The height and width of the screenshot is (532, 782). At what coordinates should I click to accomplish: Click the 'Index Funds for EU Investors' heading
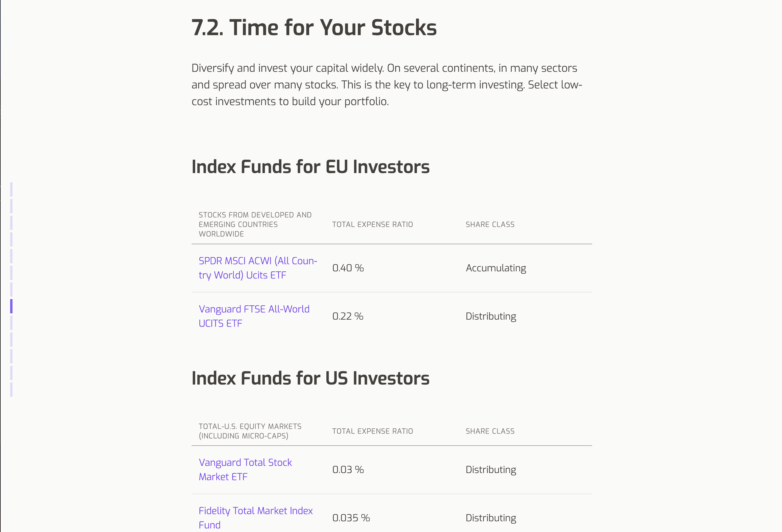(x=310, y=167)
